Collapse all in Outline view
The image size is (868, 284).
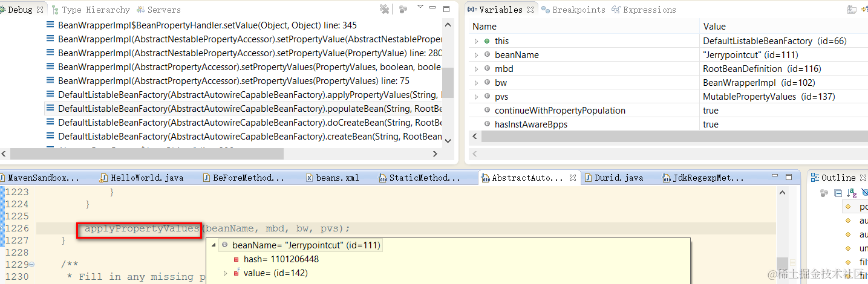(838, 193)
